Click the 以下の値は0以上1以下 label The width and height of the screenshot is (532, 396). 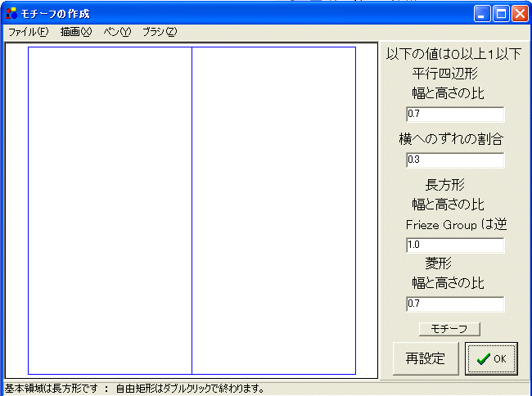(453, 54)
